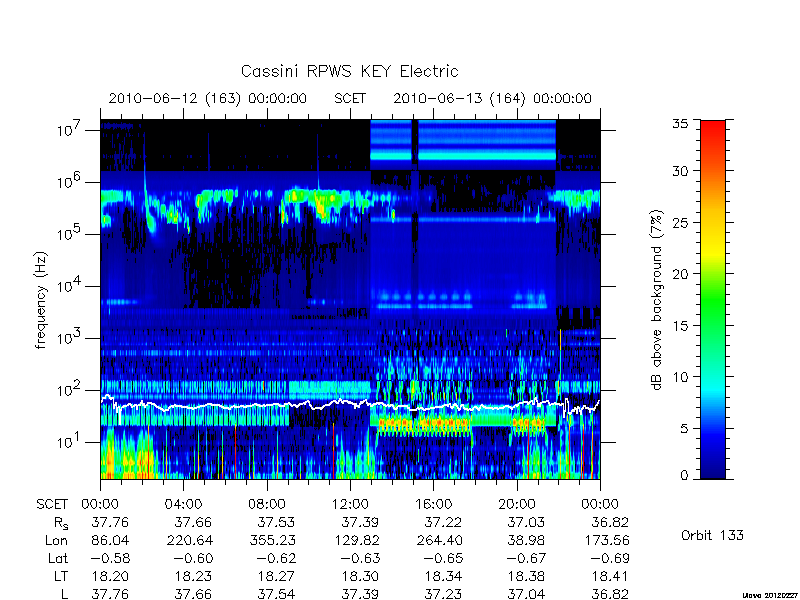Click the colorbar tick label '10'

(x=680, y=377)
